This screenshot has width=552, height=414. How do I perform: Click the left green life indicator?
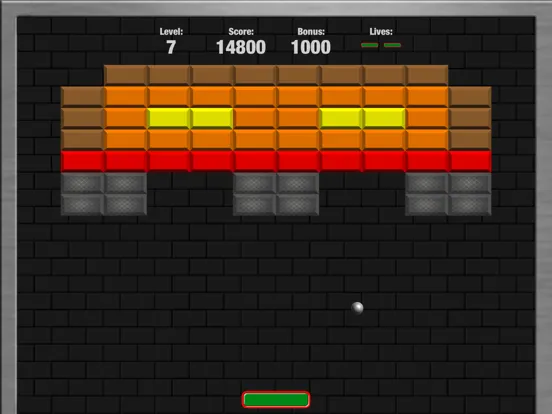point(370,45)
